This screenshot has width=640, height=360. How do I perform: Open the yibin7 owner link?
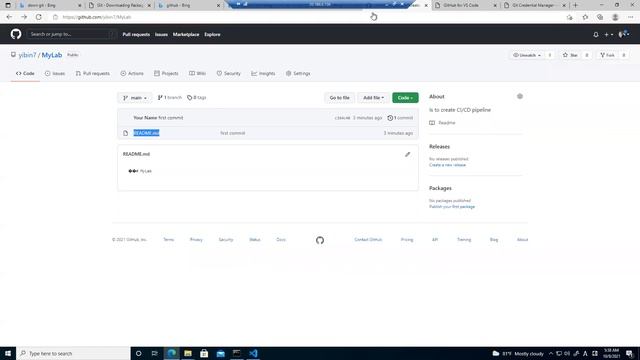point(27,55)
